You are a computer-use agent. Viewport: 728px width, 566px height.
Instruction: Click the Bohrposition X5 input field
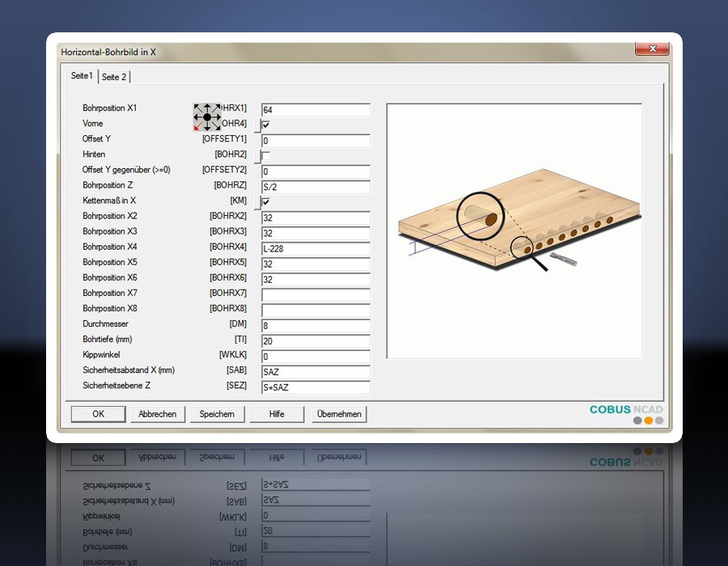(x=315, y=264)
